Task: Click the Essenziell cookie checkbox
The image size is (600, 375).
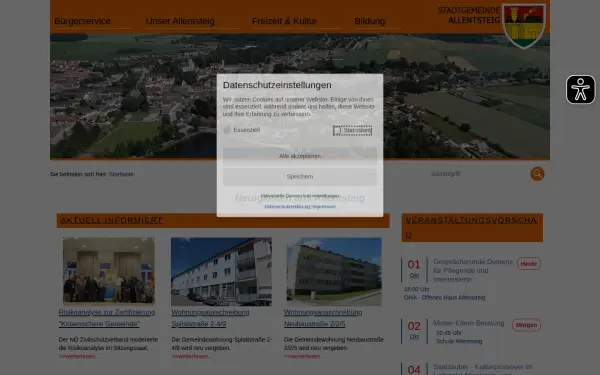Action: point(227,130)
